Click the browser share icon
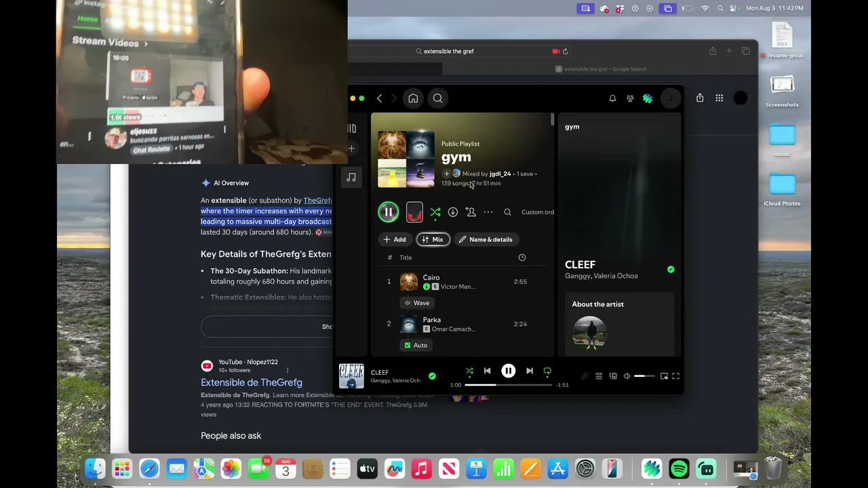 click(713, 52)
